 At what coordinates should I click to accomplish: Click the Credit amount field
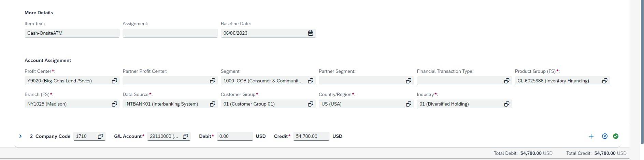point(311,136)
